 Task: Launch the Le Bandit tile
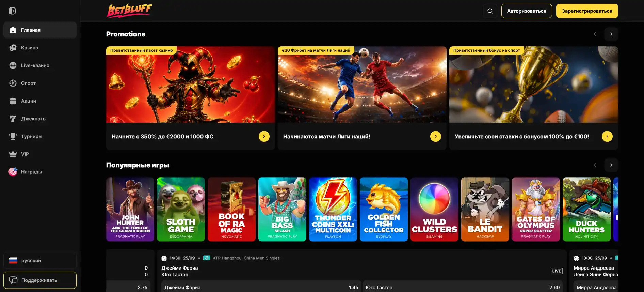point(485,209)
